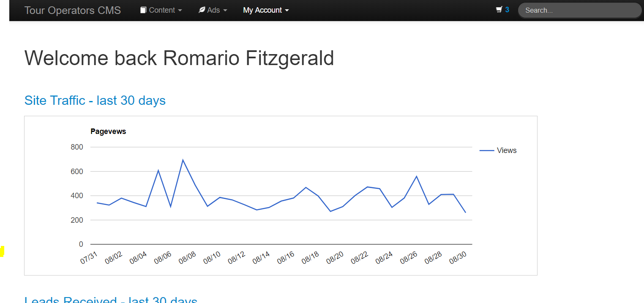Open the shopping cart icon
644x303 pixels.
(499, 10)
